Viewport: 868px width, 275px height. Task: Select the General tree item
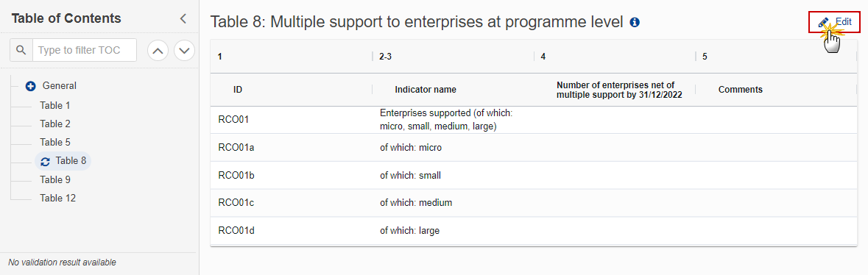coord(59,86)
